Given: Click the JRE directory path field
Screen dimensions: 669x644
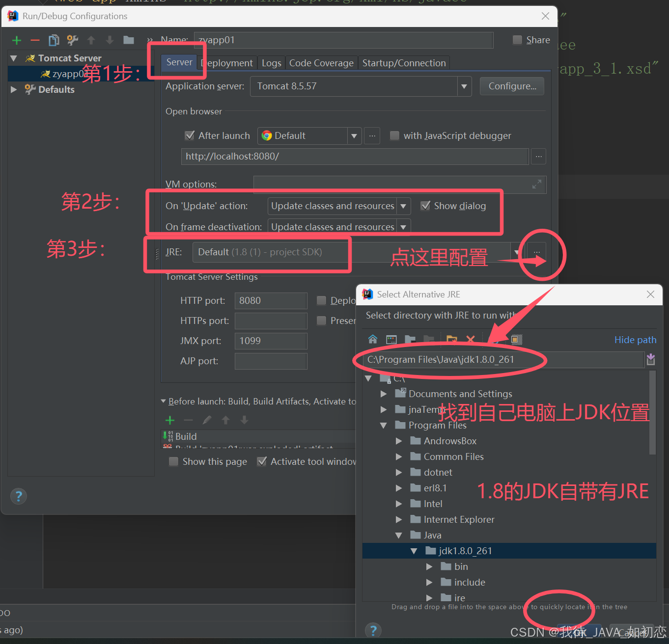Looking at the screenshot, I should (x=503, y=360).
